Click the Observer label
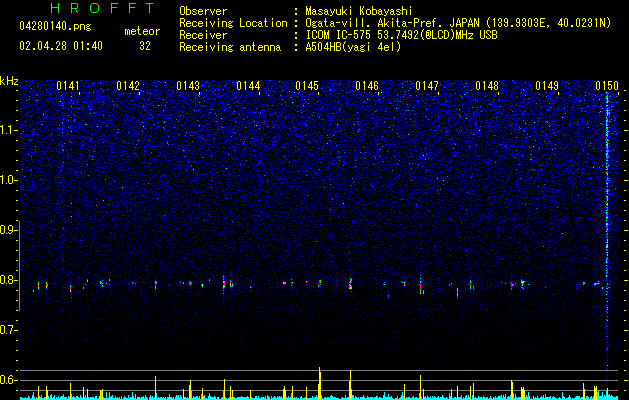Viewport: 629px width, 400px height. coord(203,11)
